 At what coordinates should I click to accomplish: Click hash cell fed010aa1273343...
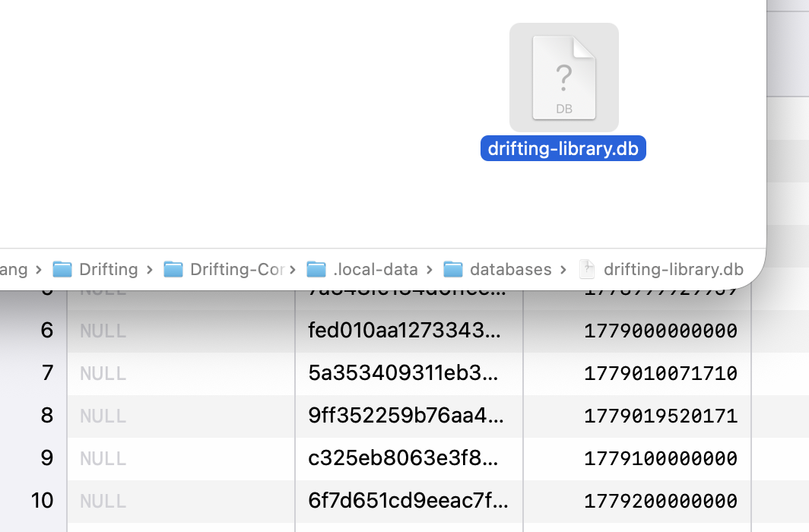[x=409, y=331]
